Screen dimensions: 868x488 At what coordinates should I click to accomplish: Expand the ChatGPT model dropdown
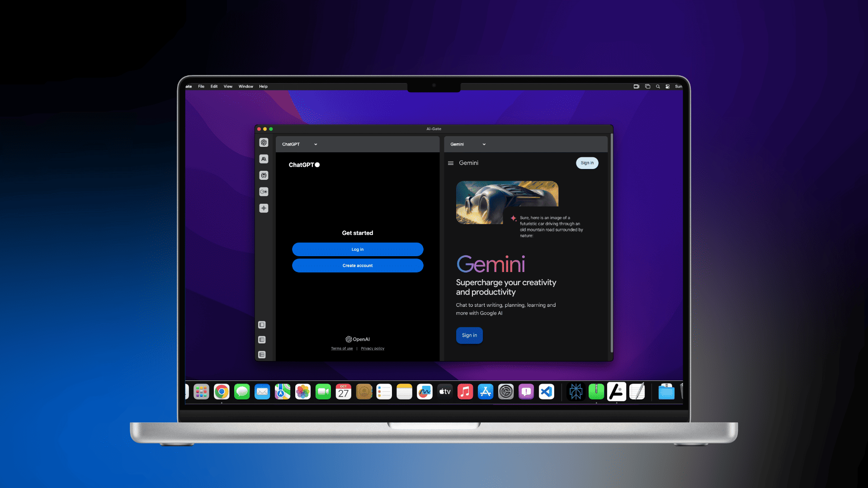pos(299,144)
